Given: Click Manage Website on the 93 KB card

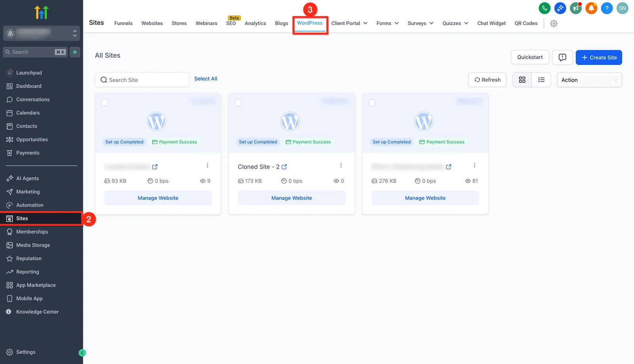Looking at the screenshot, I should coord(158,198).
